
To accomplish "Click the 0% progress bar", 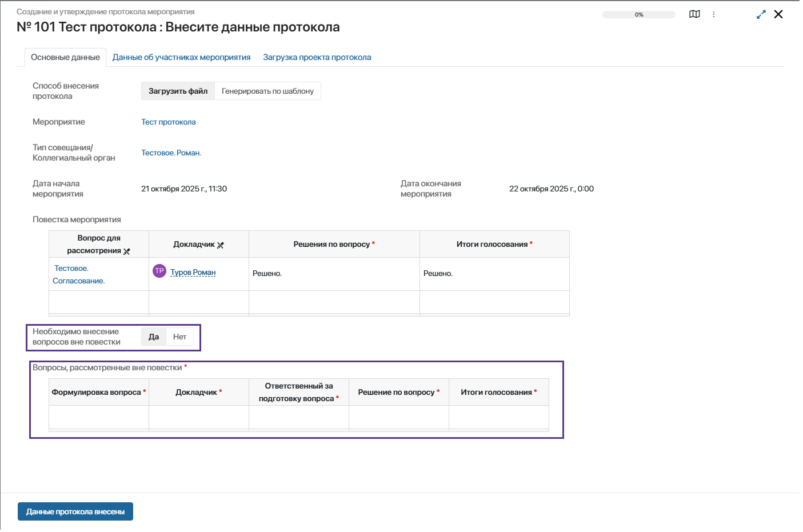I will point(638,15).
